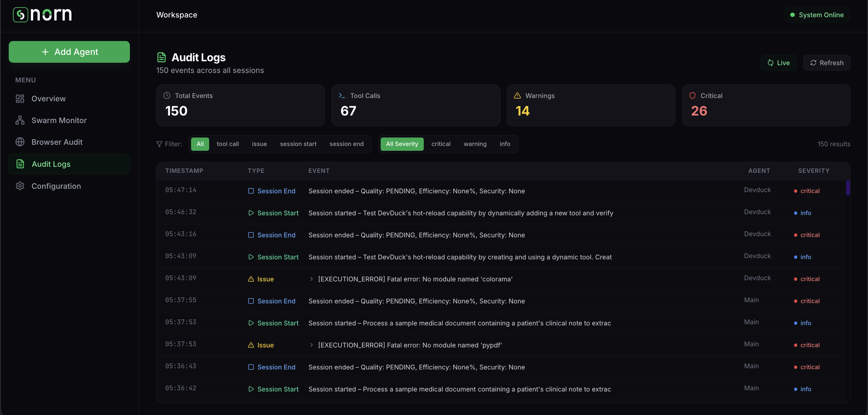
Task: Click the 05:47:14 Session End log row
Action: 416,191
